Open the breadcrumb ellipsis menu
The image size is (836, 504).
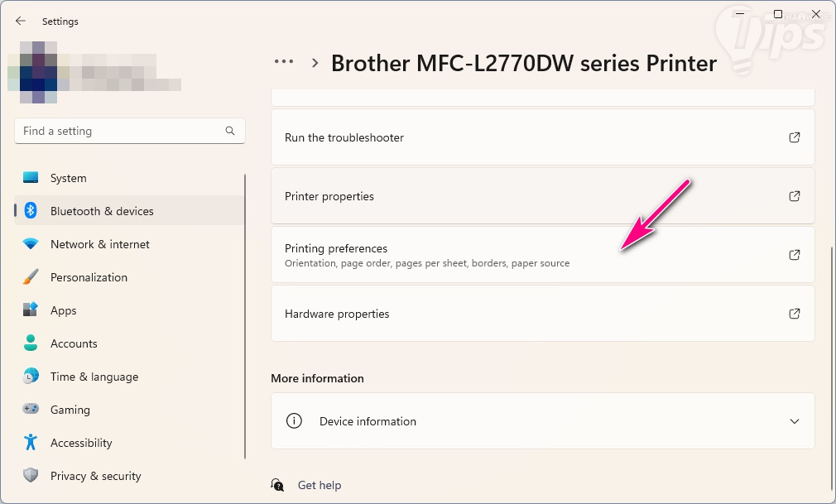284,62
